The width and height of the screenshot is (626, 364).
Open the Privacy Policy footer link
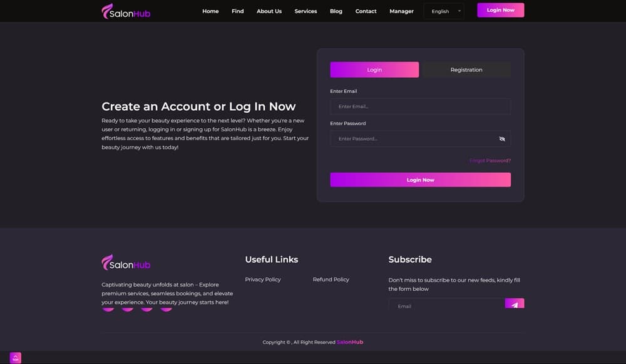[263, 280]
